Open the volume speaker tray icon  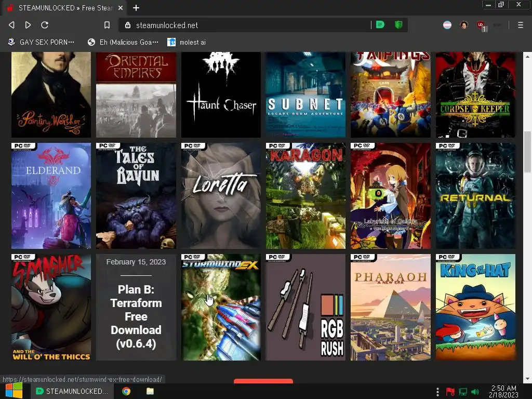point(475,392)
